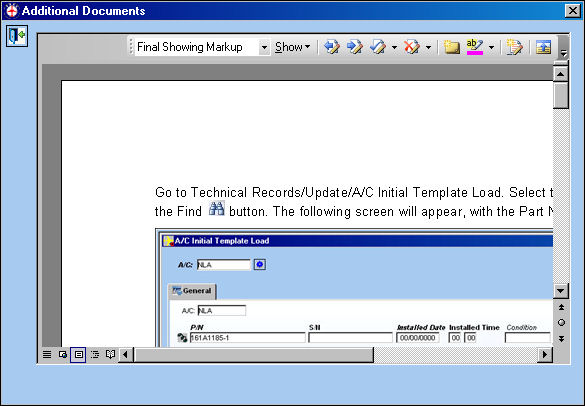
Task: Accept the selected change
Action: pyautogui.click(x=378, y=47)
